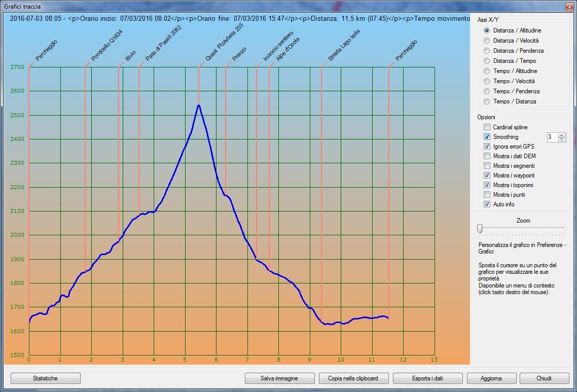
Task: Click the smoothing value input field
Action: [552, 137]
